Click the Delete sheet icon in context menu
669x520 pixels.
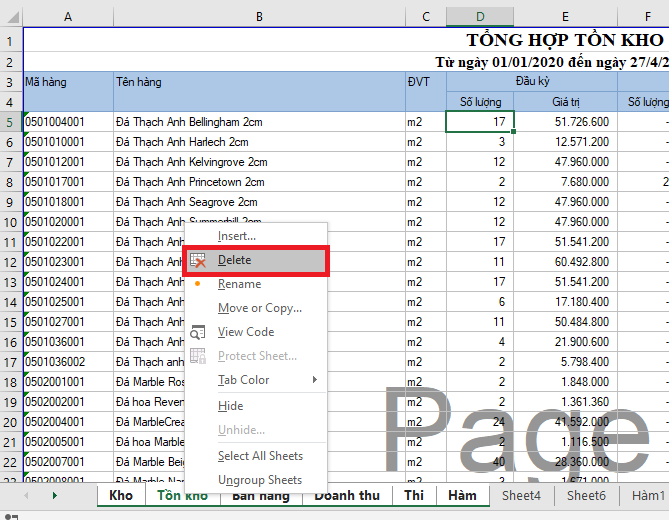[198, 260]
